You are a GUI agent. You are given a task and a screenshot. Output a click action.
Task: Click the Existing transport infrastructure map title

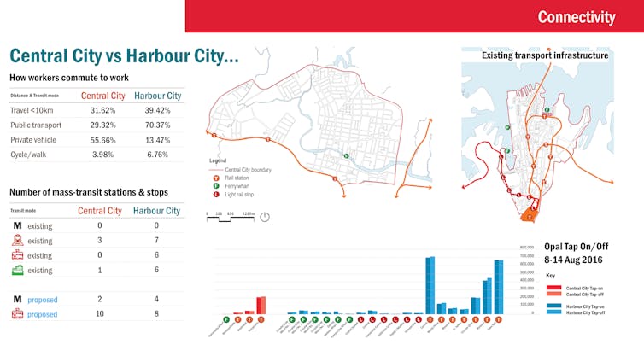545,55
